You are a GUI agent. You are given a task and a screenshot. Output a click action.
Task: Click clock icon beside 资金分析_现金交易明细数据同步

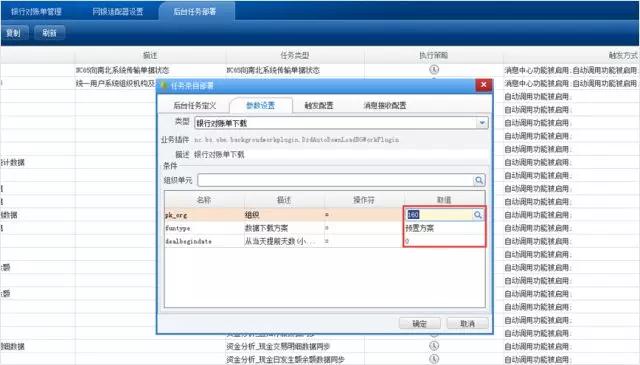coord(434,346)
